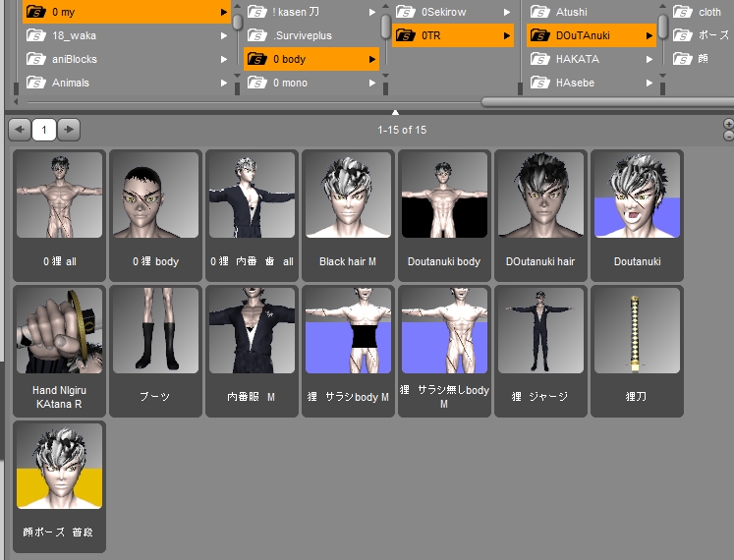The width and height of the screenshot is (734, 560).
Task: Select the '0 狸 内番 歯 all' item
Action: click(x=252, y=215)
